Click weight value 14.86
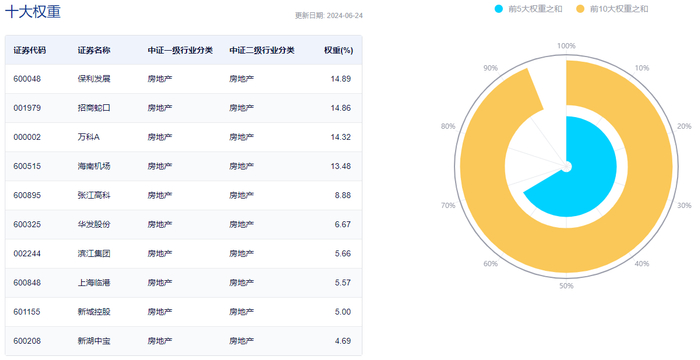Screen dimensions: 700x360 click(341, 108)
